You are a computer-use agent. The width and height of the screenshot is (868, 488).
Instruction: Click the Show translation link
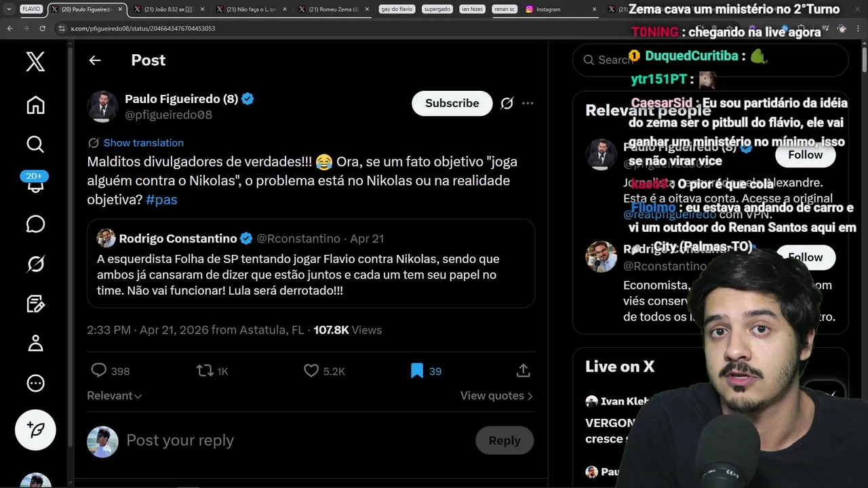click(143, 143)
